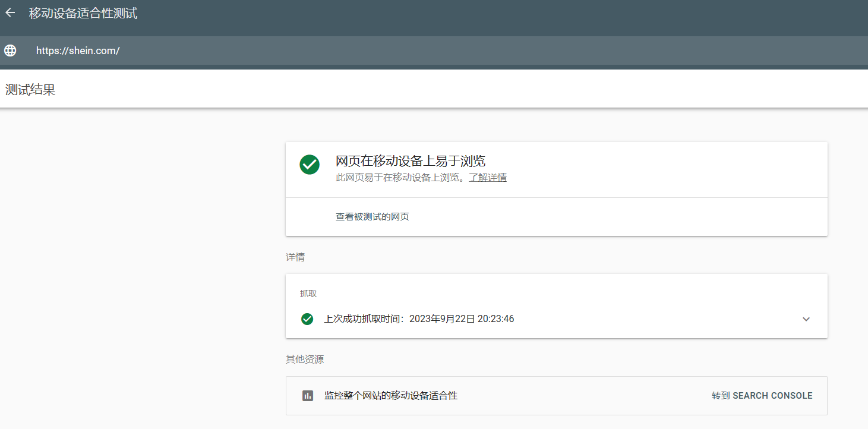The image size is (868, 429).
Task: Click the 移动设备适合性测试 page title
Action: (x=83, y=13)
